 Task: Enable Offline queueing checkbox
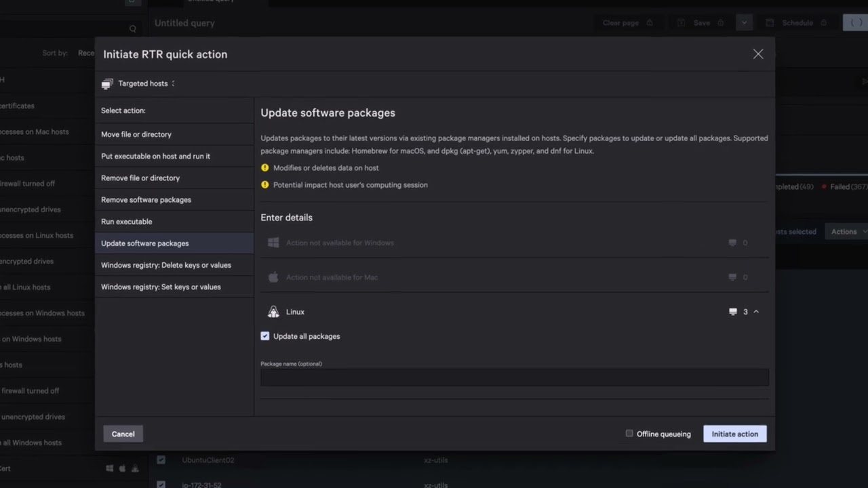629,433
